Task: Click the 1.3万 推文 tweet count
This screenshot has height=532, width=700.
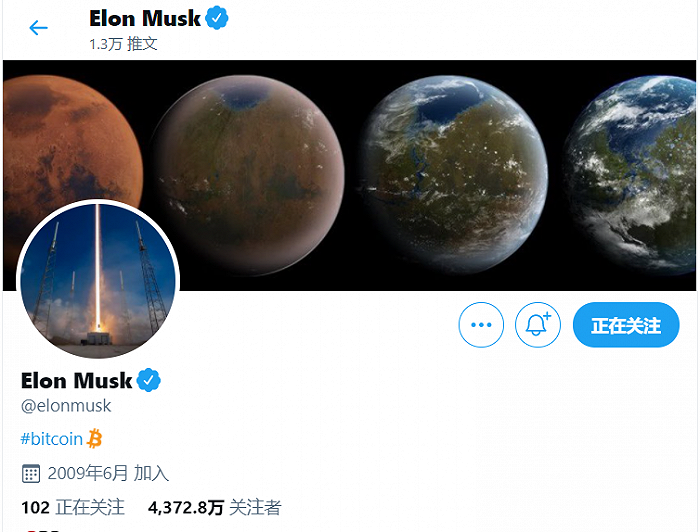Action: (x=123, y=44)
